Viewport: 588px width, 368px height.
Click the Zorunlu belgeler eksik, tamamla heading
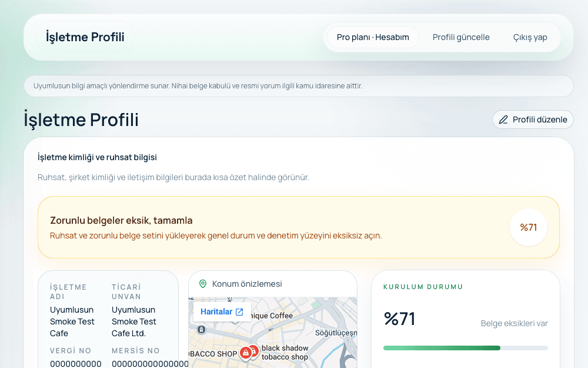click(x=121, y=220)
